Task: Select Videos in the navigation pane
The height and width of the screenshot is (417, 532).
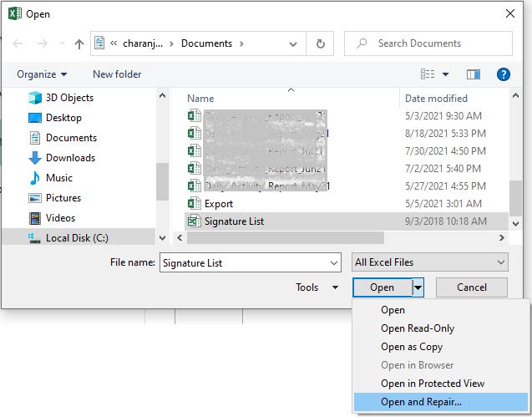Action: 60,218
